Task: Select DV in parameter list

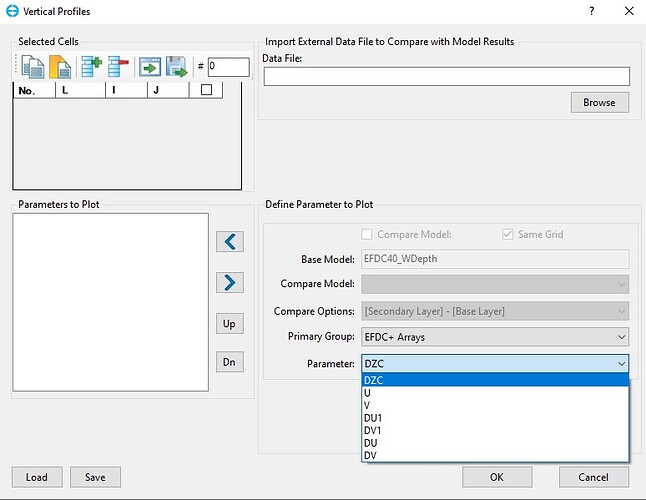Action: [x=495, y=455]
